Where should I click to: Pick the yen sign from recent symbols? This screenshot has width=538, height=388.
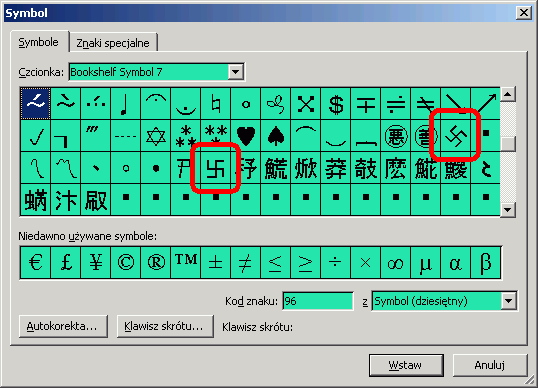click(x=96, y=262)
